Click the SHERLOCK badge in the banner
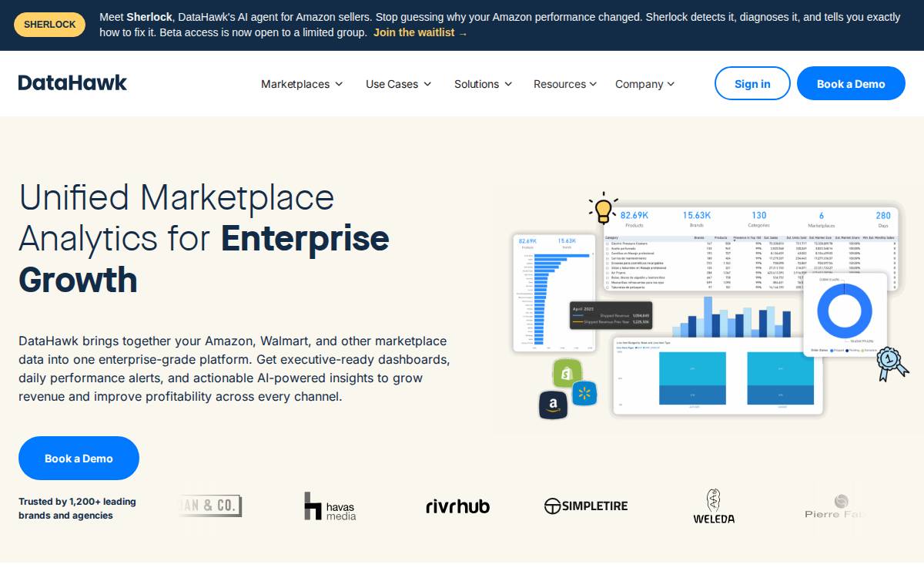The height and width of the screenshot is (578, 924). [x=49, y=25]
